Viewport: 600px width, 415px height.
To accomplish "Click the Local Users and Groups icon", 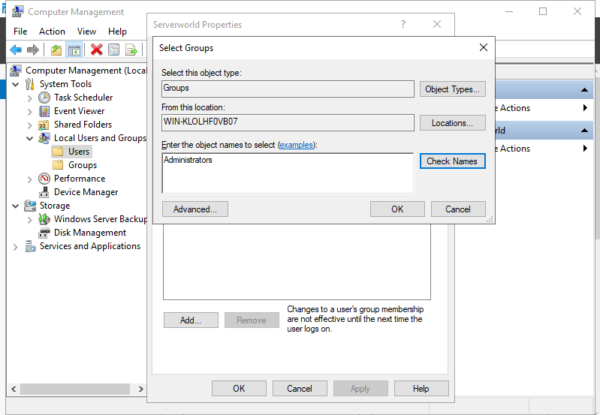I will [44, 138].
